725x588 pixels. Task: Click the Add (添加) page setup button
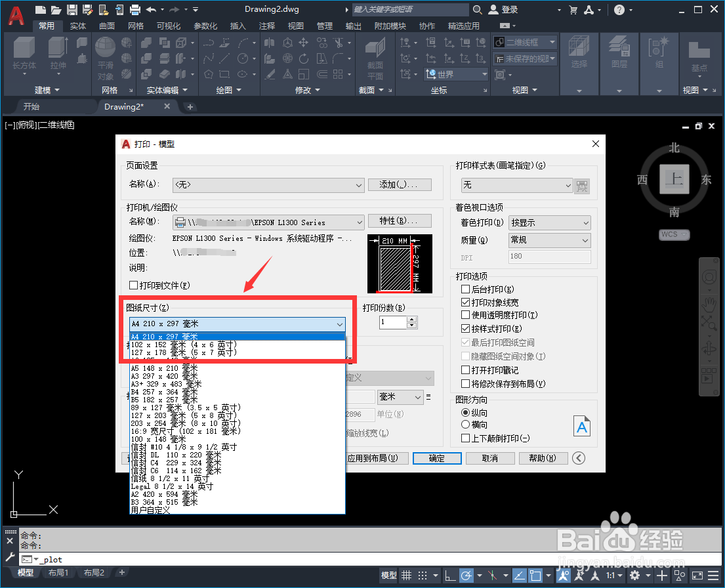click(x=400, y=184)
